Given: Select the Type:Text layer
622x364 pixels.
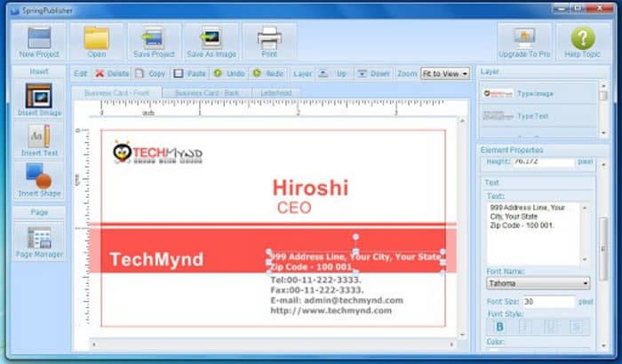Looking at the screenshot, I should [538, 116].
